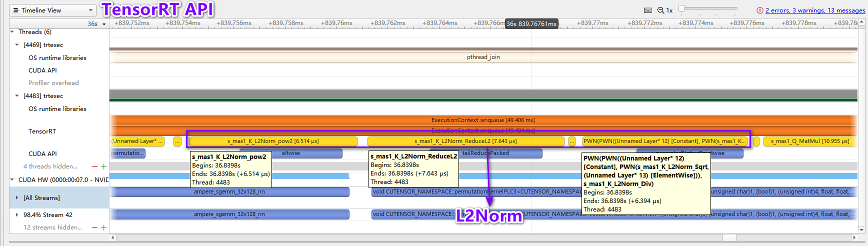Open the 36s time ruler dropdown arrow

(x=104, y=24)
